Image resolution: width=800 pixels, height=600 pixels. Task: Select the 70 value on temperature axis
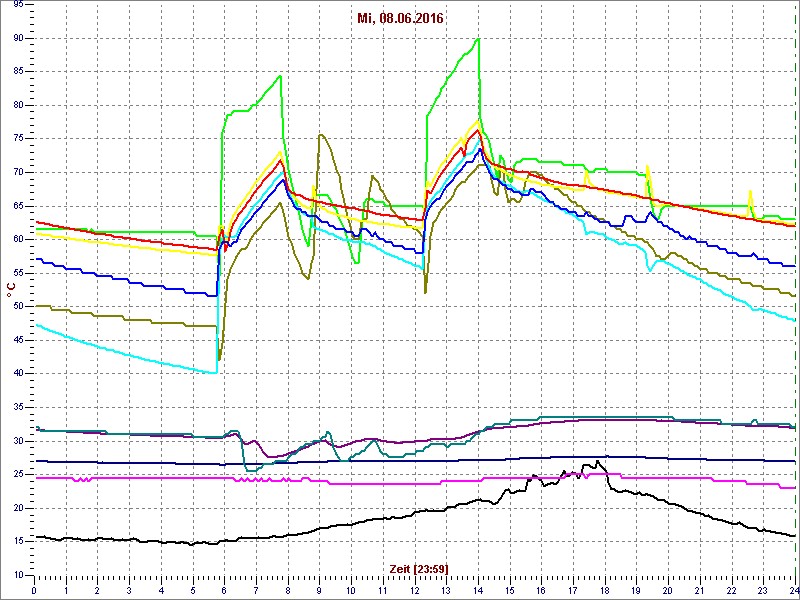16,173
